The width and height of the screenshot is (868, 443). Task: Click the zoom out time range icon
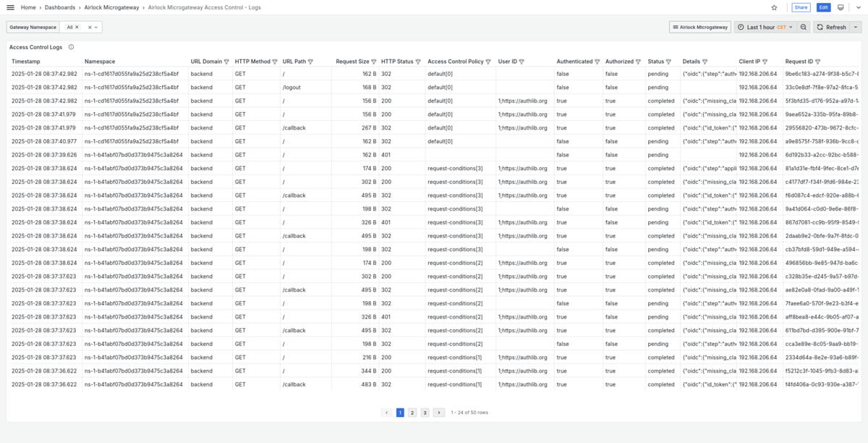pos(803,27)
